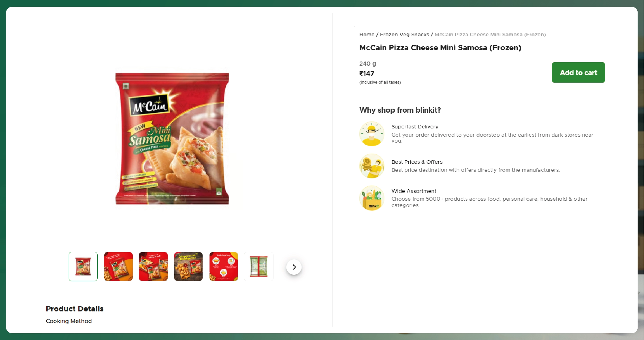Click the Best Prices & Offers coins icon
Viewport: 644px width, 340px height.
(372, 166)
